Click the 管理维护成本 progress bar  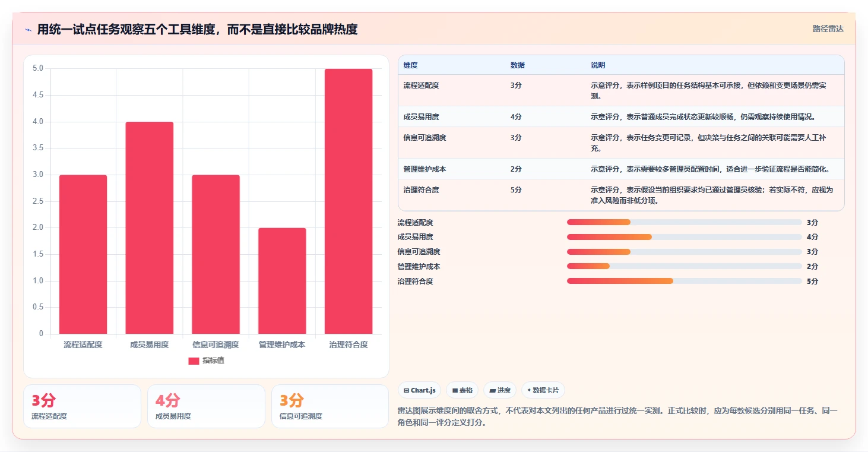tap(685, 266)
